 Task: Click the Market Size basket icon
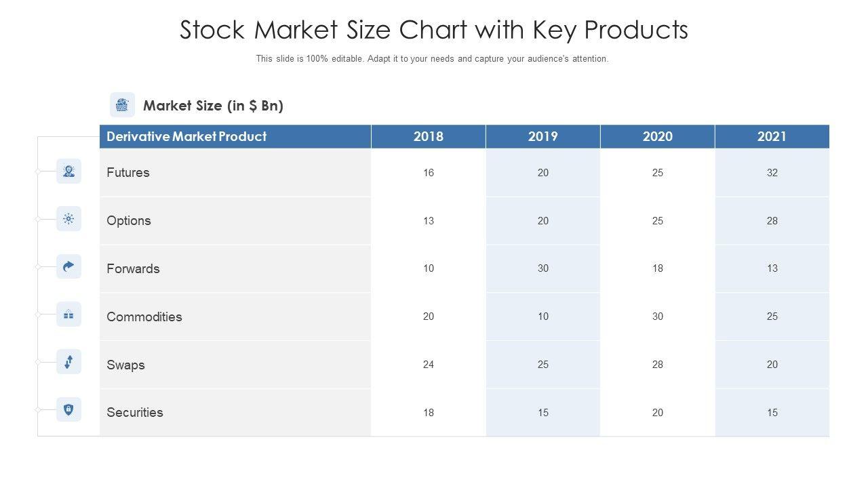tap(122, 105)
